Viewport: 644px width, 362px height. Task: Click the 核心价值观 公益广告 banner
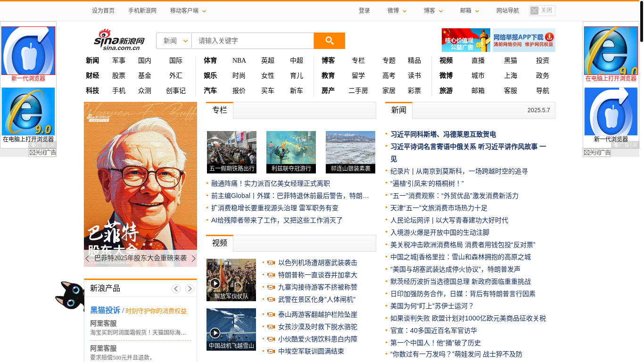tap(466, 40)
